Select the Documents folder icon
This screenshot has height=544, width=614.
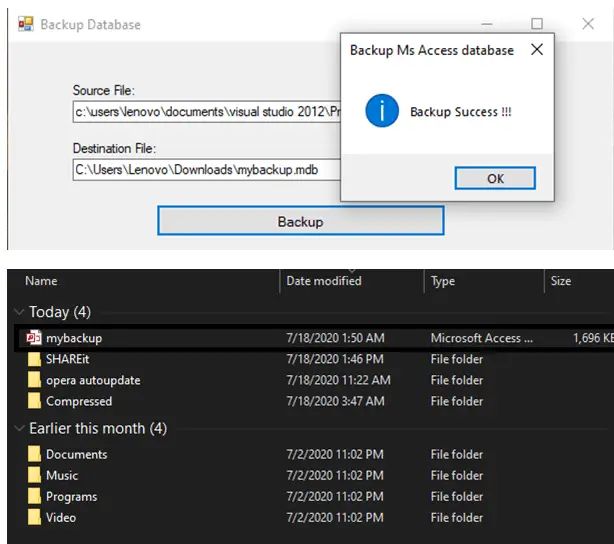34,454
